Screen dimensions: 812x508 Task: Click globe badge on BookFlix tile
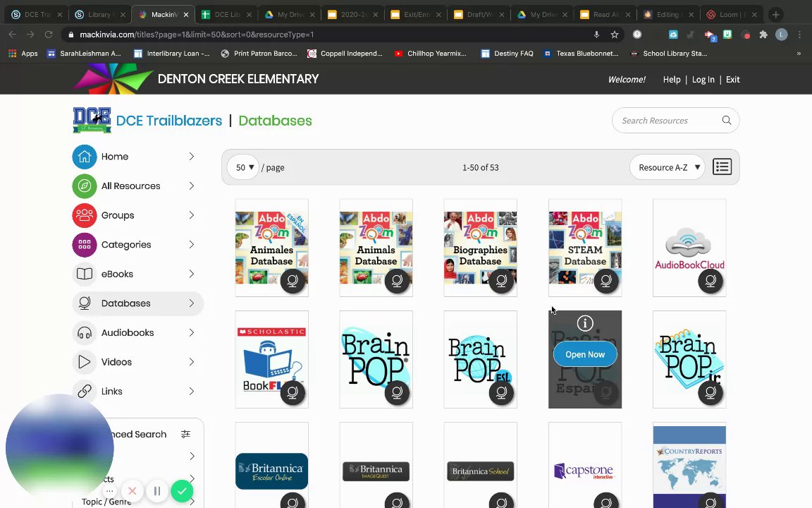pos(293,392)
